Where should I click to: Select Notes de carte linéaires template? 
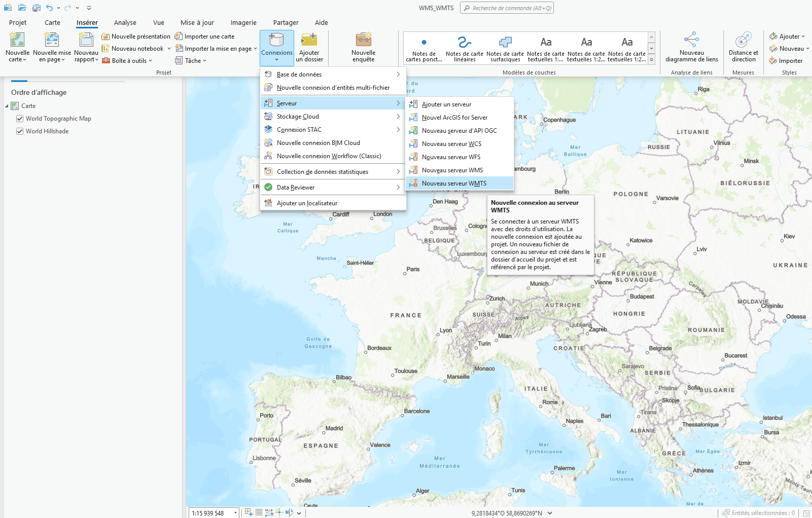click(x=465, y=48)
